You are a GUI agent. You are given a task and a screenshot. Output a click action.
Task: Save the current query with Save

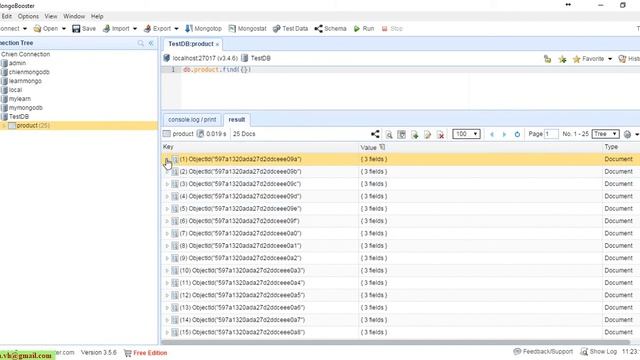point(84,29)
